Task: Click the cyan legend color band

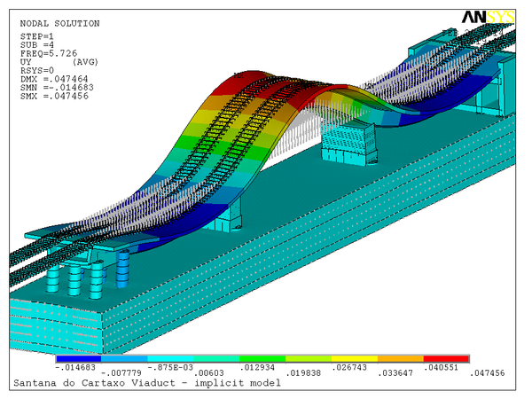Action: click(170, 358)
